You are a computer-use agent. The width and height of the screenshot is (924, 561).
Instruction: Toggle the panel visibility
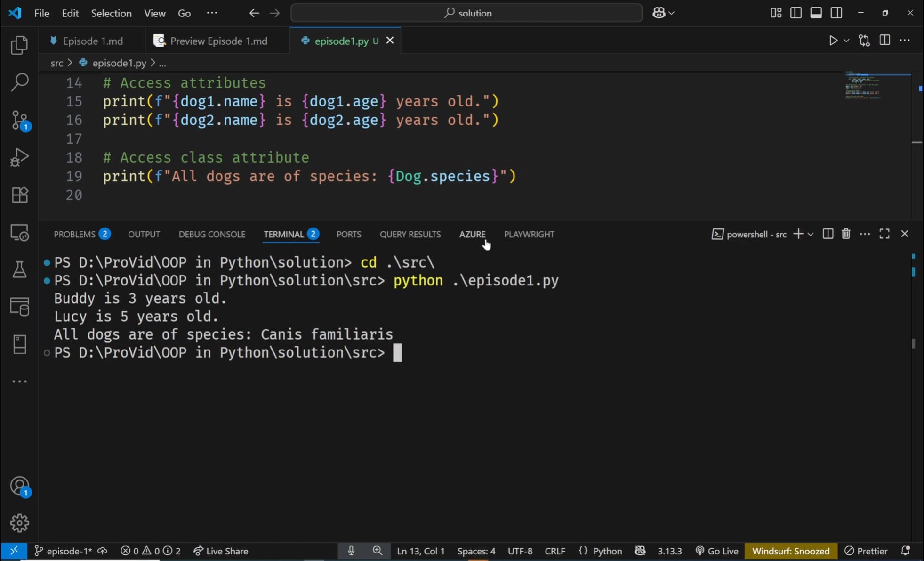click(817, 13)
